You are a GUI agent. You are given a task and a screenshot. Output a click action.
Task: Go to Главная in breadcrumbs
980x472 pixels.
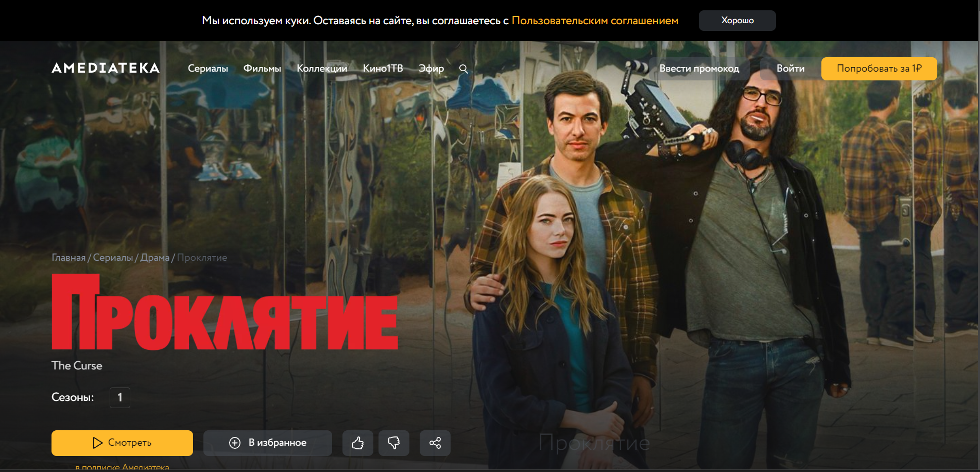click(x=68, y=258)
